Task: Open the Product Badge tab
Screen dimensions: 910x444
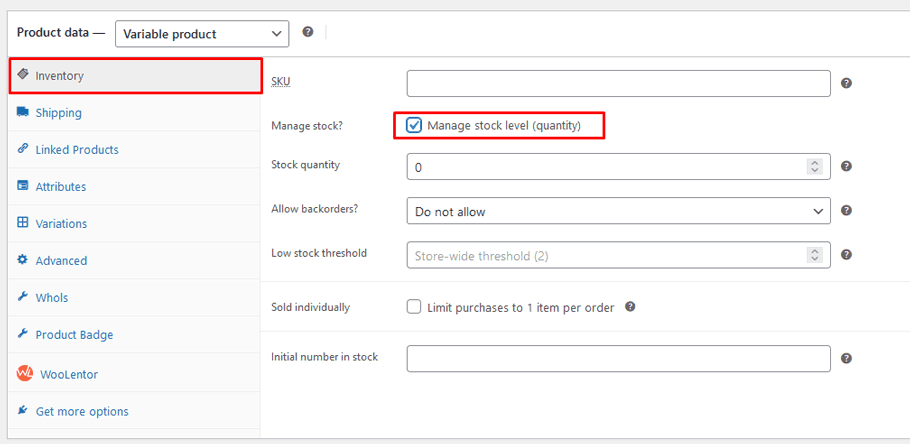Action: [135, 335]
